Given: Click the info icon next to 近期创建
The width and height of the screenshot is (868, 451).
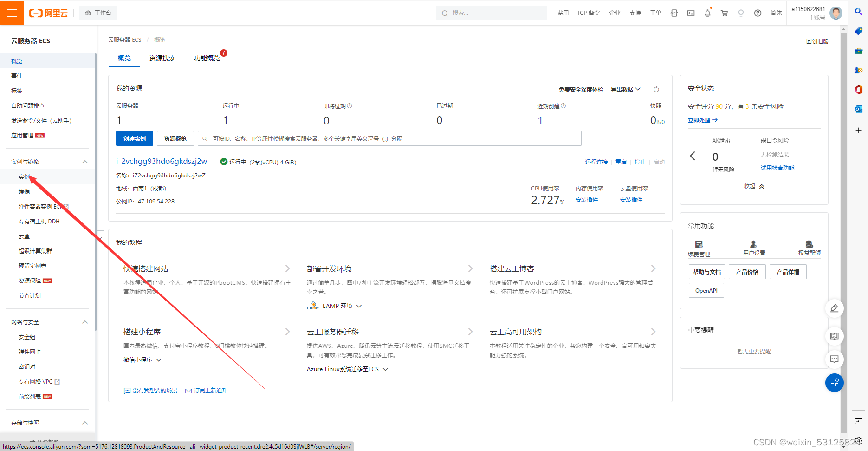Looking at the screenshot, I should point(564,106).
